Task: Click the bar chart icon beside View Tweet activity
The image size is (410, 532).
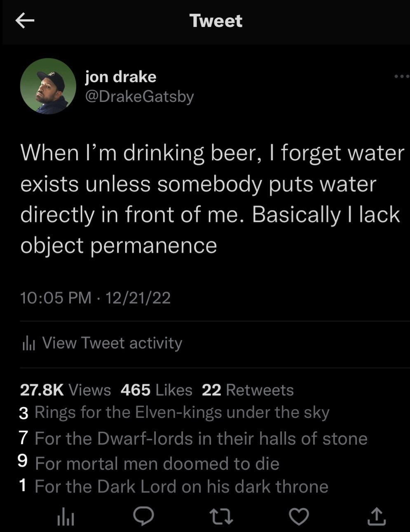Action: click(29, 343)
